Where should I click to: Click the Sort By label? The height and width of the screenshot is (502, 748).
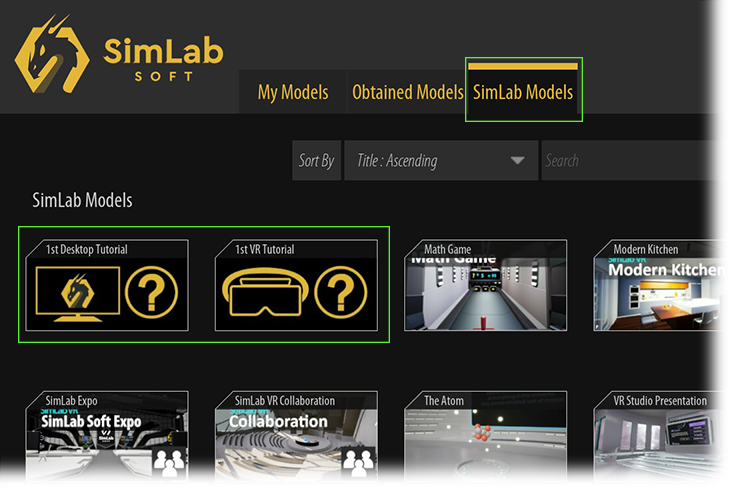click(316, 160)
